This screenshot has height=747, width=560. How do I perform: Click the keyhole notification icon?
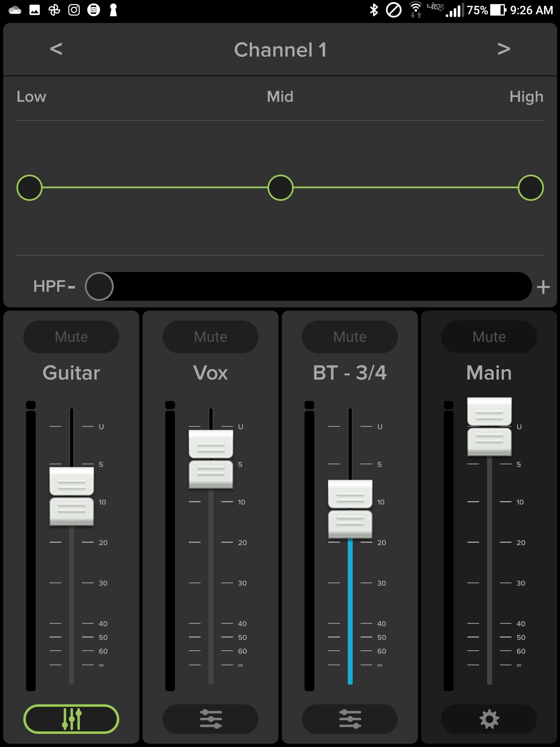point(113,10)
